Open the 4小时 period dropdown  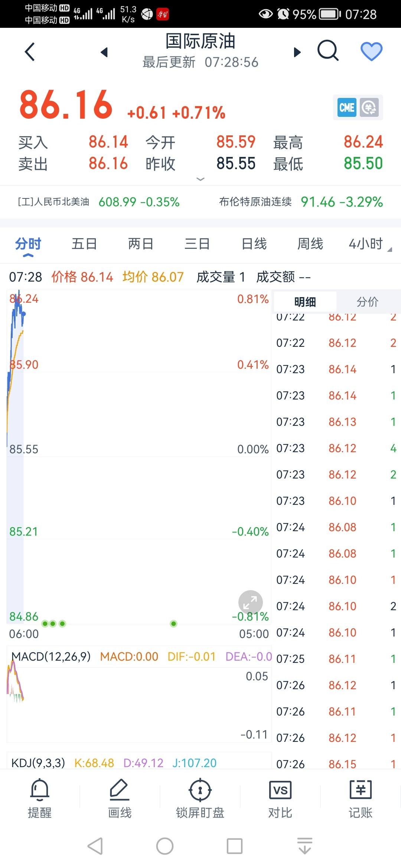(x=369, y=244)
